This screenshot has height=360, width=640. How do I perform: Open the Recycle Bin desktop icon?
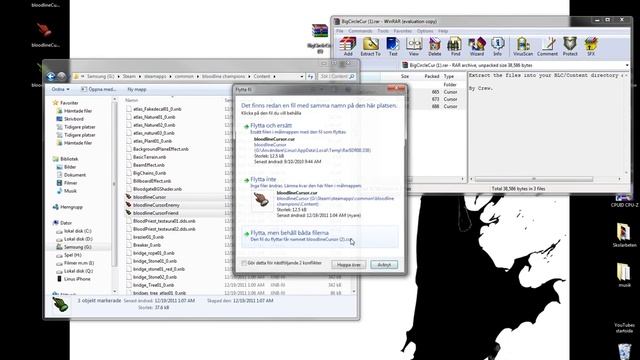[624, 352]
